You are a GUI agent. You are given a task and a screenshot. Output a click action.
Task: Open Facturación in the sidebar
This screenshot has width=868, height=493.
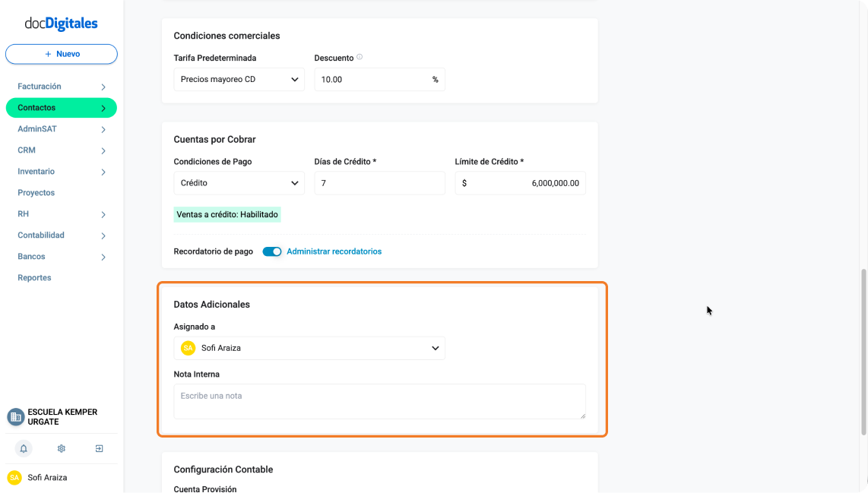[40, 87]
